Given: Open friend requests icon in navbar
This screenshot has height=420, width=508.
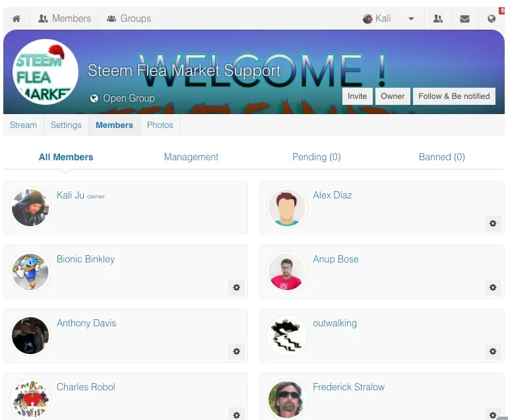Looking at the screenshot, I should point(438,18).
